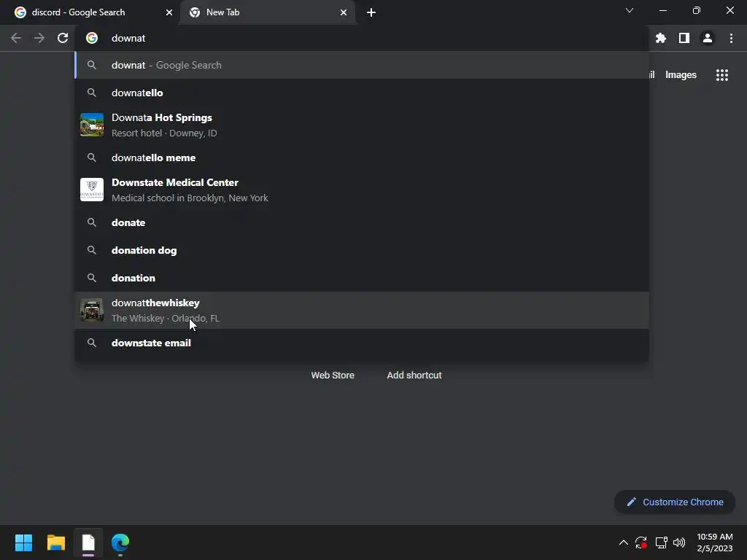Image resolution: width=747 pixels, height=560 pixels.
Task: Click the browser back arrow
Action: pyautogui.click(x=16, y=38)
